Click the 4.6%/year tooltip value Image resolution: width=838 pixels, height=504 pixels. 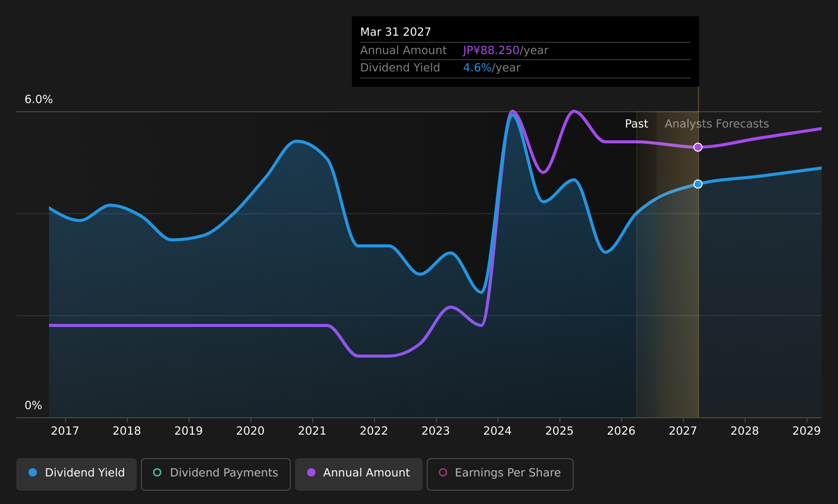point(491,68)
